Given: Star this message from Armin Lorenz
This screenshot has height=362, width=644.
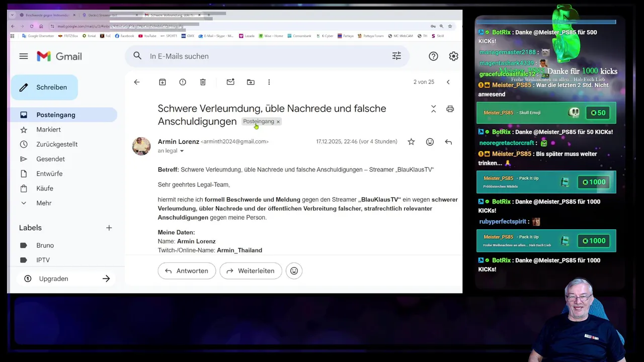Looking at the screenshot, I should [411, 142].
